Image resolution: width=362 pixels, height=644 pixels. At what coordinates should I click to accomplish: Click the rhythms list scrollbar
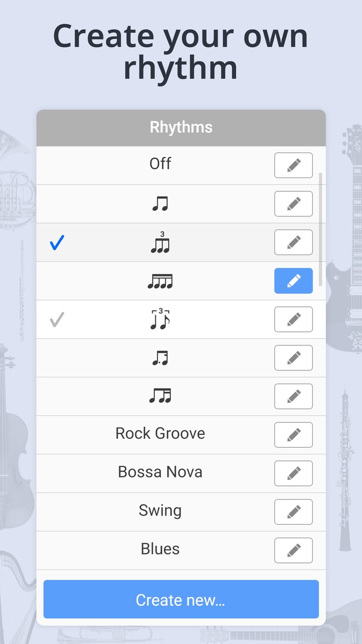click(321, 221)
